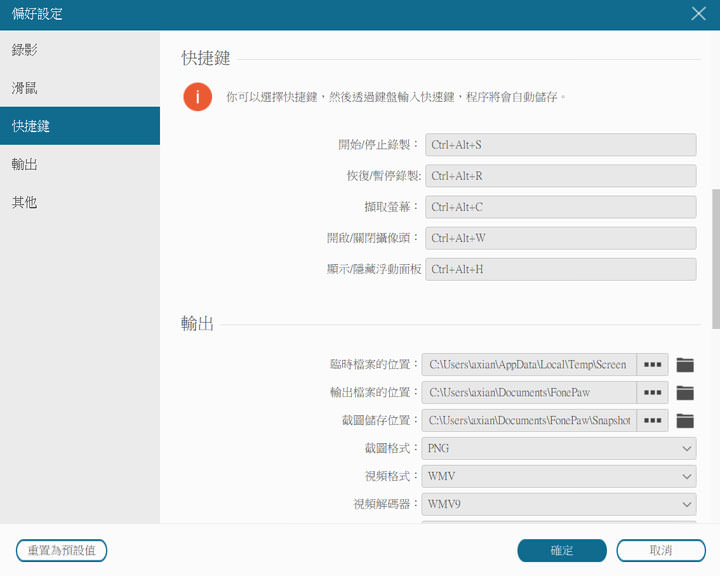720x576 pixels.
Task: Browse path with ellipsis for 輸出檔案的位置
Action: [x=652, y=393]
